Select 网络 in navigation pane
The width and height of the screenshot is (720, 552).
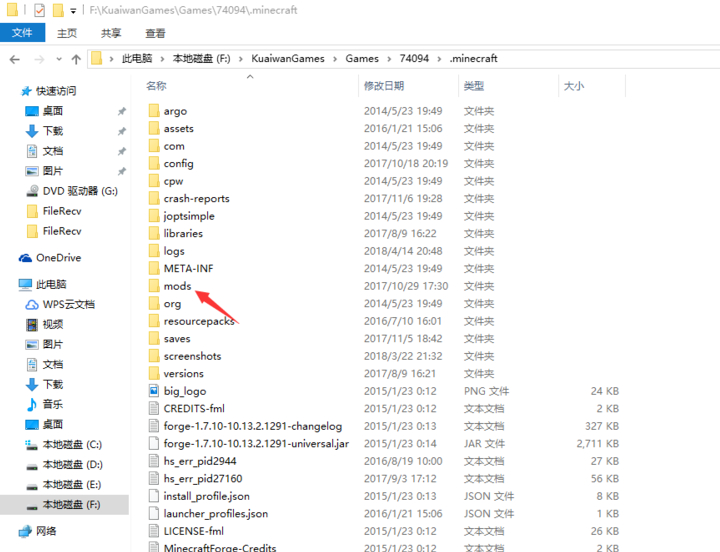point(46,531)
